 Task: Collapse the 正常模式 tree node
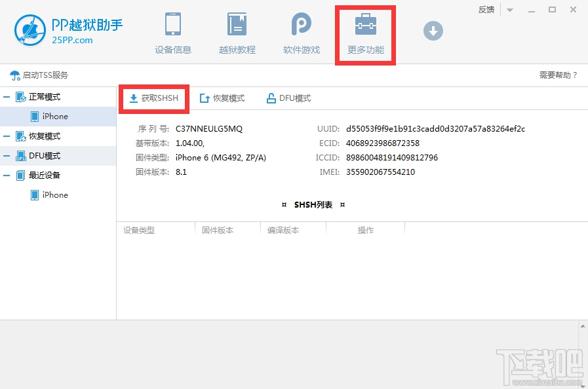coord(6,96)
